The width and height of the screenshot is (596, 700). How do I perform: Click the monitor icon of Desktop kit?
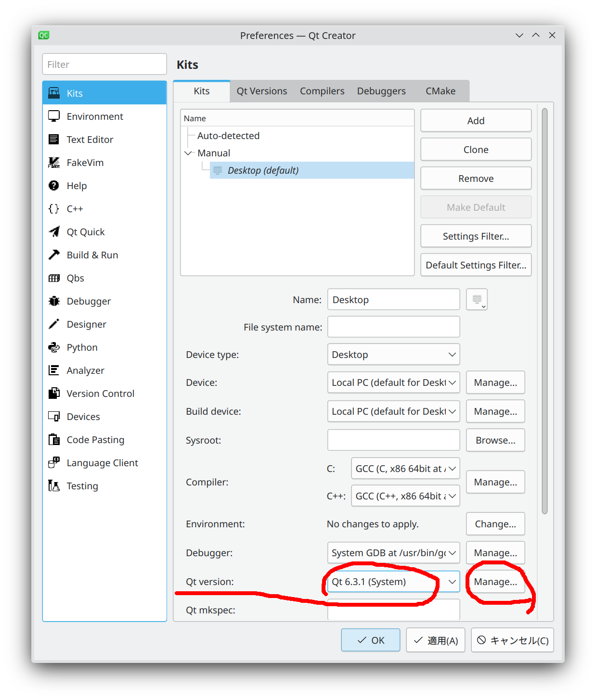click(218, 170)
